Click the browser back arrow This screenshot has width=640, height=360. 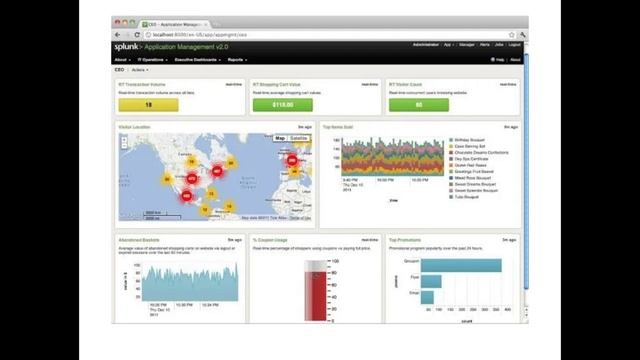pos(118,35)
